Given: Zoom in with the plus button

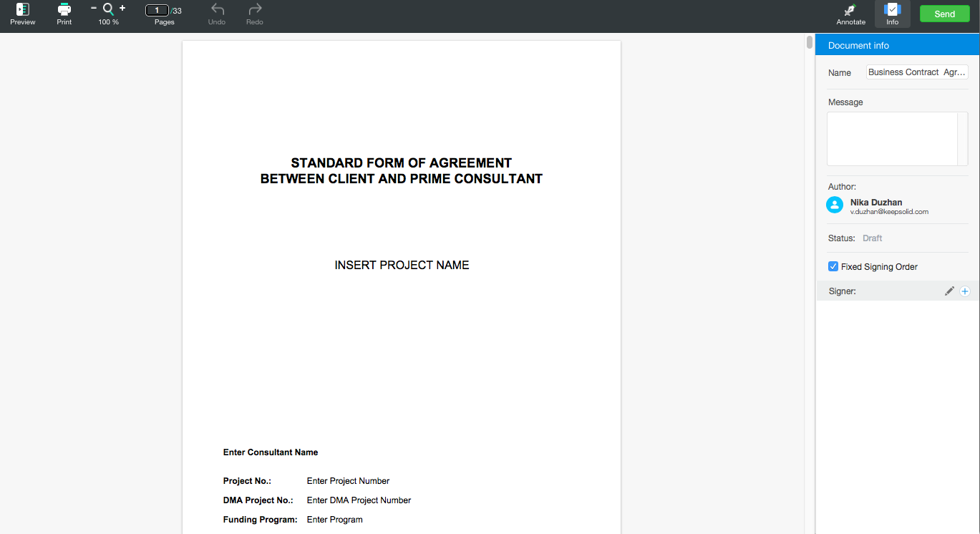Looking at the screenshot, I should [x=122, y=8].
